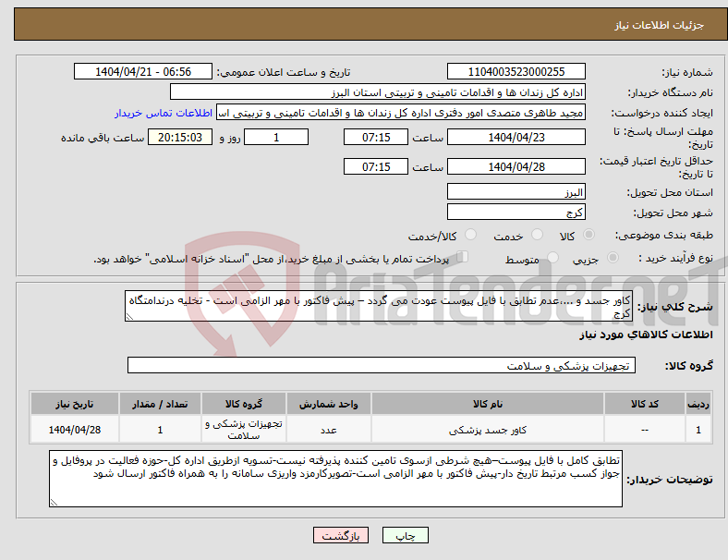Click the response deadline date 1404/04/23
Viewport: 728px width, 560px height.
pos(516,137)
